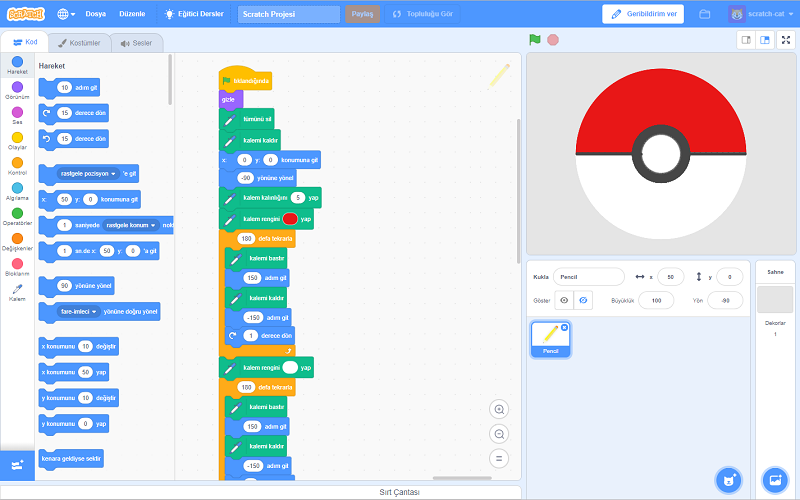The width and height of the screenshot is (800, 500).
Task: Click the palette 10 adım git block
Action: 69,88
